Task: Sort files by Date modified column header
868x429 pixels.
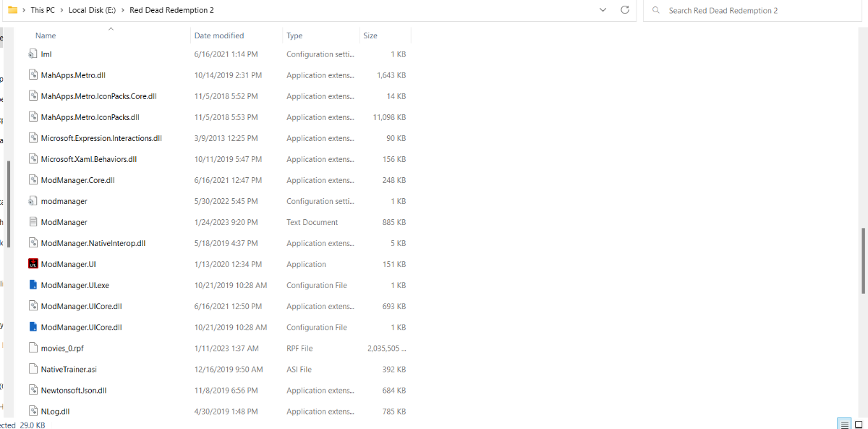Action: (x=219, y=35)
